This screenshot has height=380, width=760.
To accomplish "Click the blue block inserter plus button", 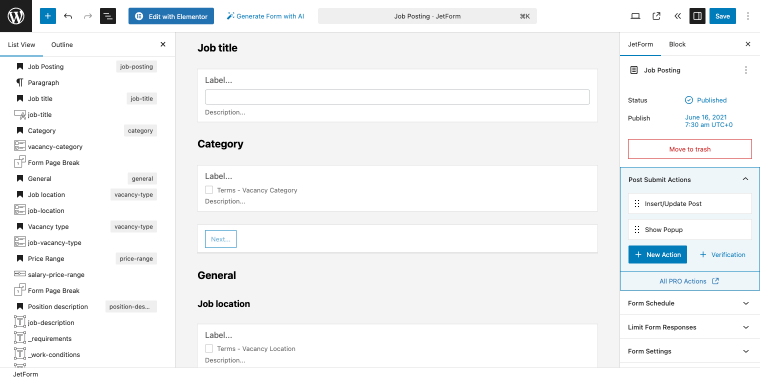I will 48,16.
